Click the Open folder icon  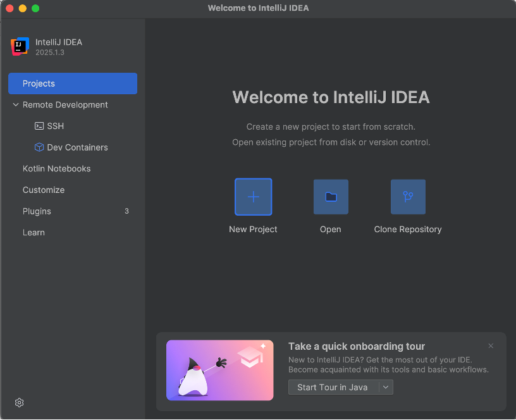pyautogui.click(x=331, y=197)
